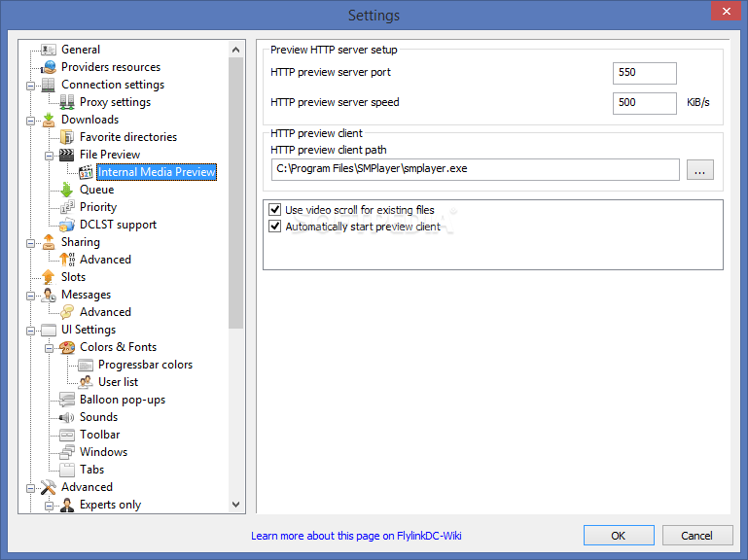Click the Messages Advanced chat bubble icon

[x=67, y=312]
